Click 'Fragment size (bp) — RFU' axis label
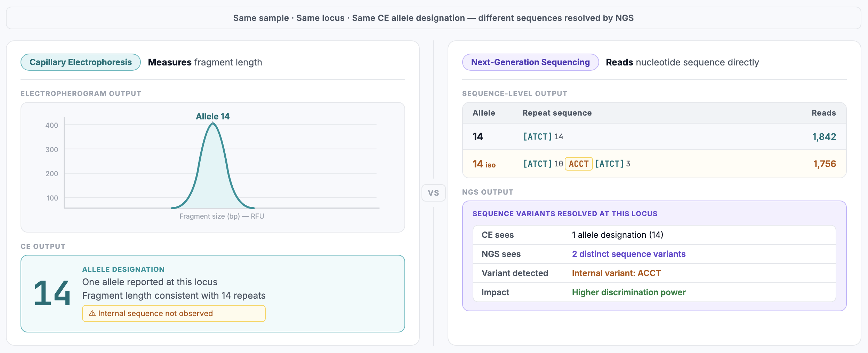This screenshot has width=868, height=353. [222, 216]
